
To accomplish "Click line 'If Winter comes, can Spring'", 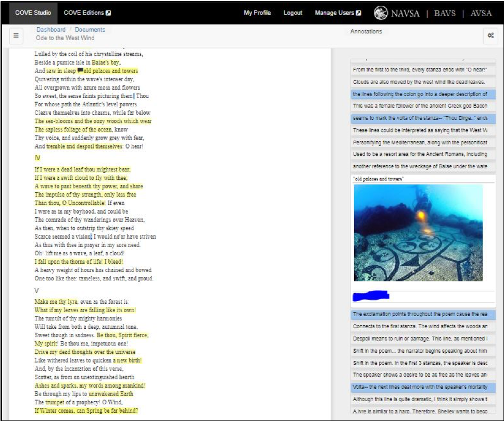I will 86,411.
